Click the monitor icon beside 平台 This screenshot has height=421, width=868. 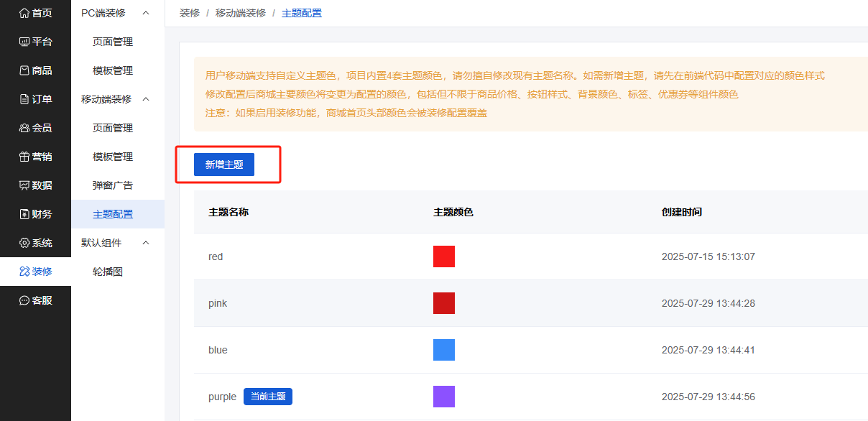pos(24,42)
